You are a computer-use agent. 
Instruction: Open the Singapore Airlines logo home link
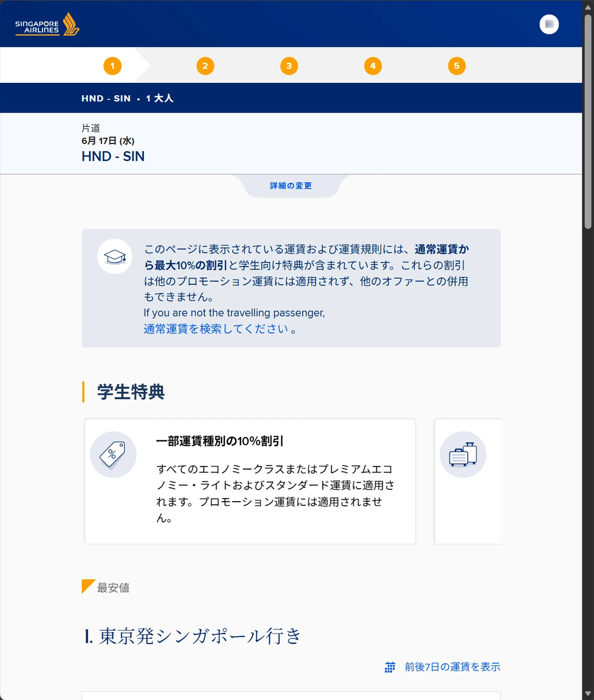47,24
